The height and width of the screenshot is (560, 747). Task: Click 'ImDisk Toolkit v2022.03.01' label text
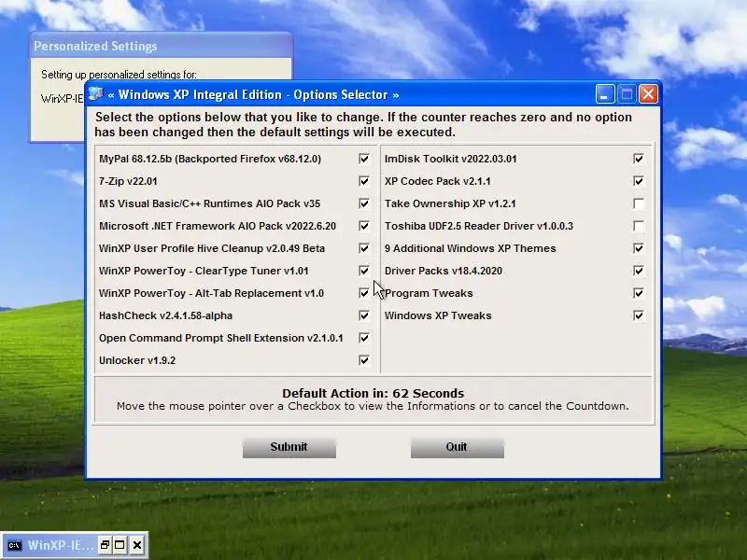(451, 159)
